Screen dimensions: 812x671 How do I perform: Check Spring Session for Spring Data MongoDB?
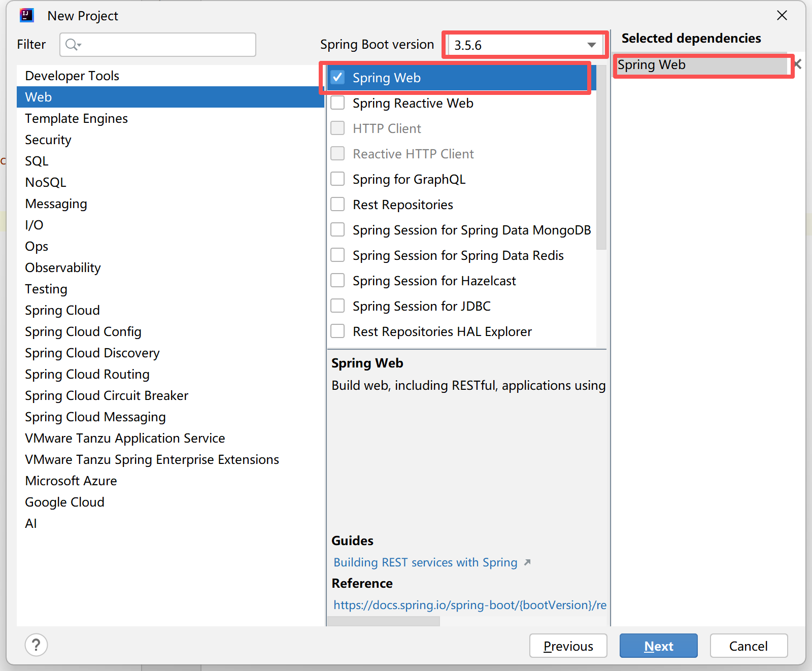(x=337, y=229)
